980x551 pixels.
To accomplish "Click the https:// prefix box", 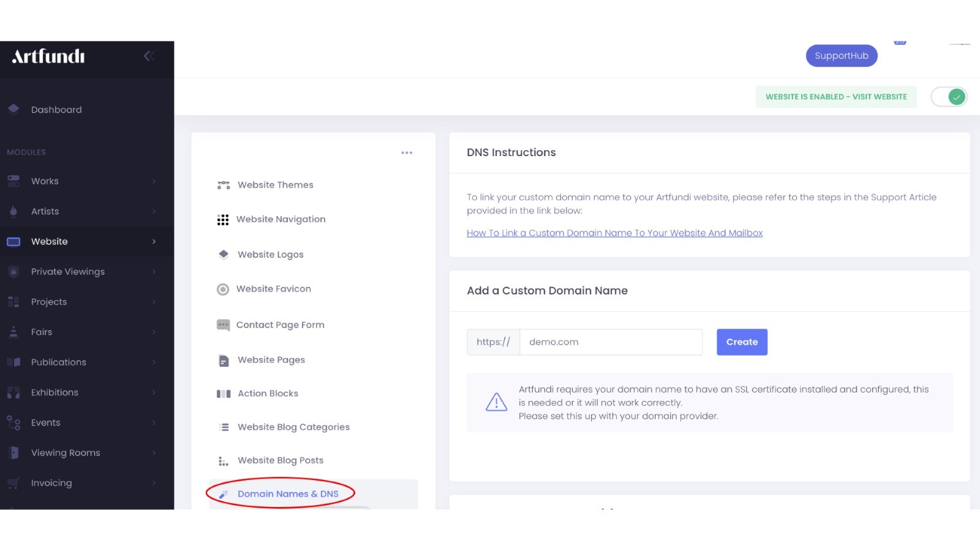I will (493, 342).
